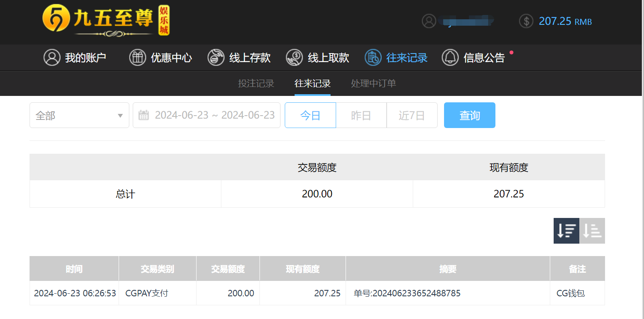Click the blue 查询 query button
Image resolution: width=644 pixels, height=319 pixels.
click(x=469, y=115)
